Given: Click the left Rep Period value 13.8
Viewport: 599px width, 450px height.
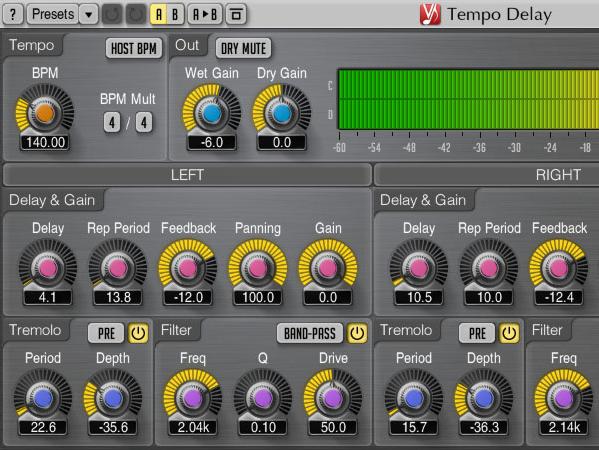Looking at the screenshot, I should 118,297.
